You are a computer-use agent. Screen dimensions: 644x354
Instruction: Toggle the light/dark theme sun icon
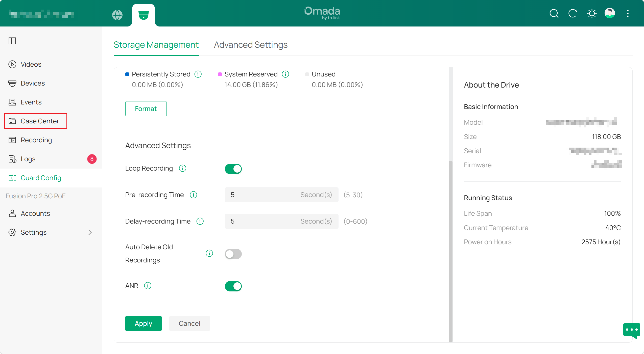592,13
